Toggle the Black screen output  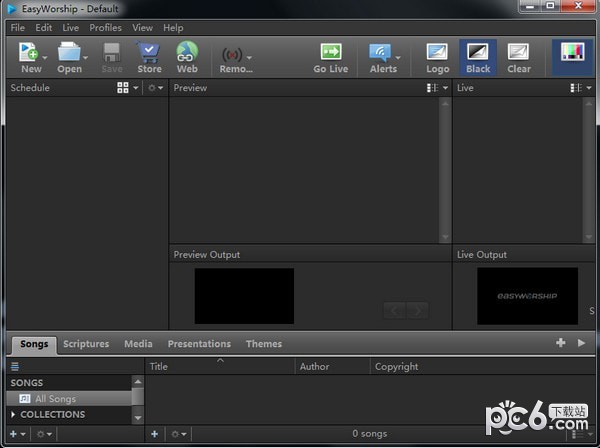[478, 52]
